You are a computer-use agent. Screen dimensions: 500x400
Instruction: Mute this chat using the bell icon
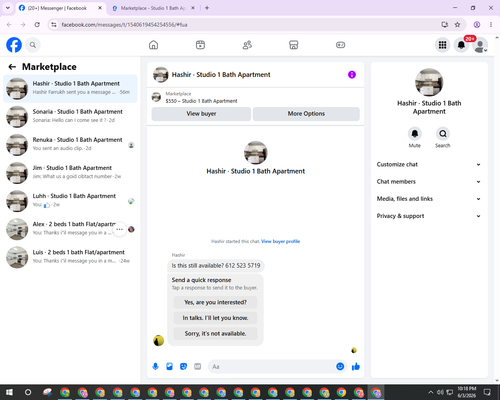click(415, 134)
